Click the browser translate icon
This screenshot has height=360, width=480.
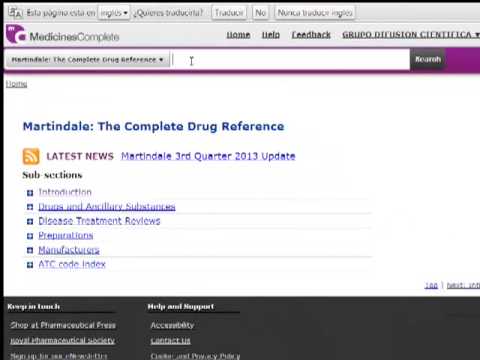click(x=15, y=13)
